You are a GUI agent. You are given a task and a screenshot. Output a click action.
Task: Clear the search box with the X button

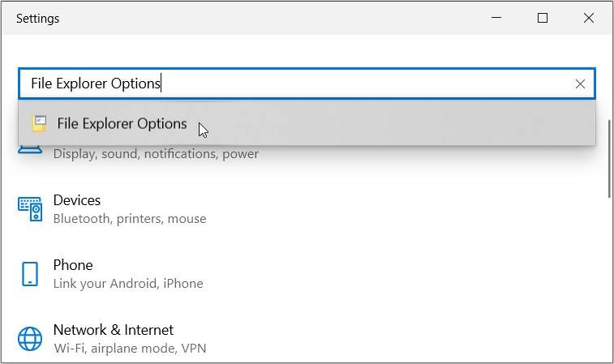tap(580, 84)
